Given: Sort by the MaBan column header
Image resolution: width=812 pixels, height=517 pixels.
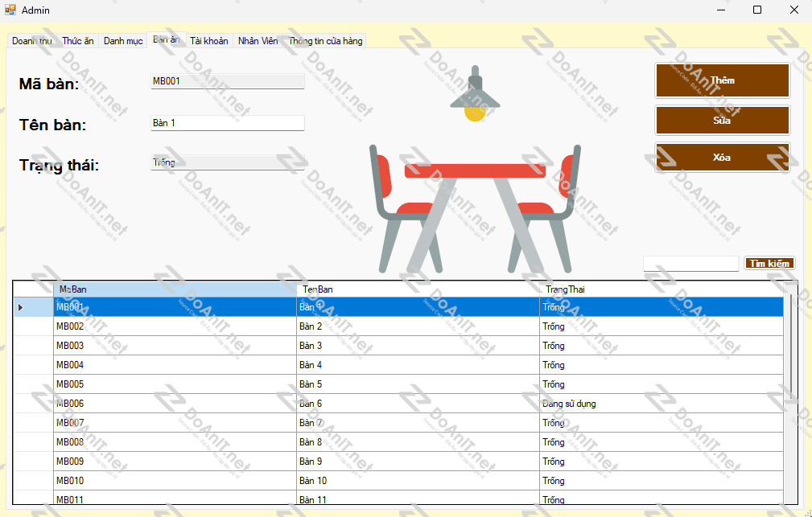Looking at the screenshot, I should click(175, 289).
